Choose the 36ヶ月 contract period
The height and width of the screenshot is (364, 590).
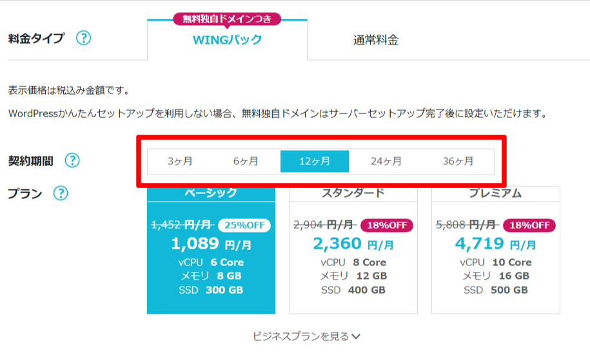(458, 161)
